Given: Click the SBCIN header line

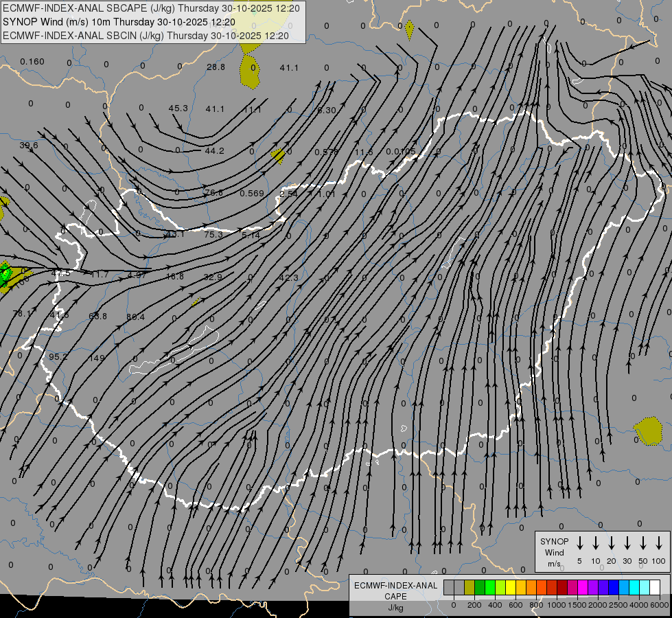Looking at the screenshot, I should [x=146, y=36].
